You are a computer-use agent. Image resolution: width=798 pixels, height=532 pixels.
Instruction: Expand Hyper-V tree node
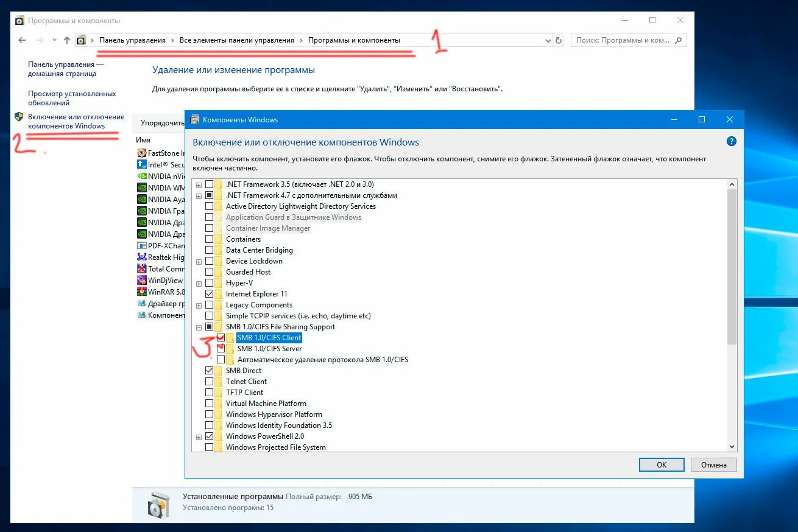(199, 283)
